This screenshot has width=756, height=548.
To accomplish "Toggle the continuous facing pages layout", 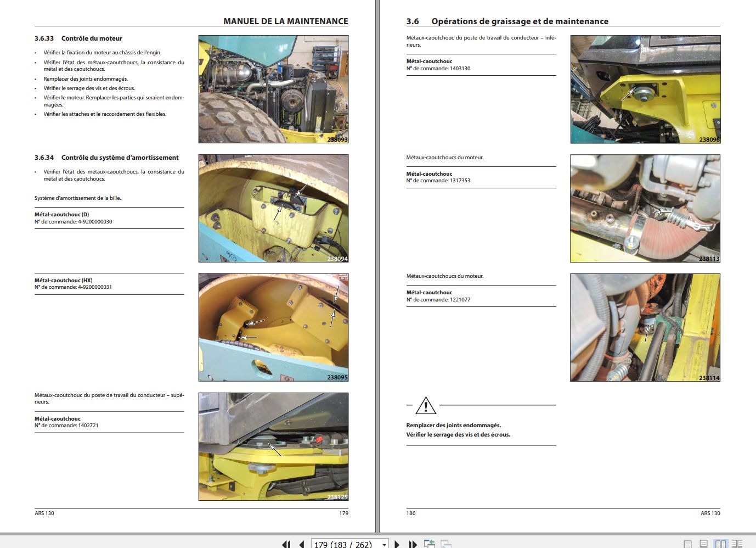I will 737,544.
